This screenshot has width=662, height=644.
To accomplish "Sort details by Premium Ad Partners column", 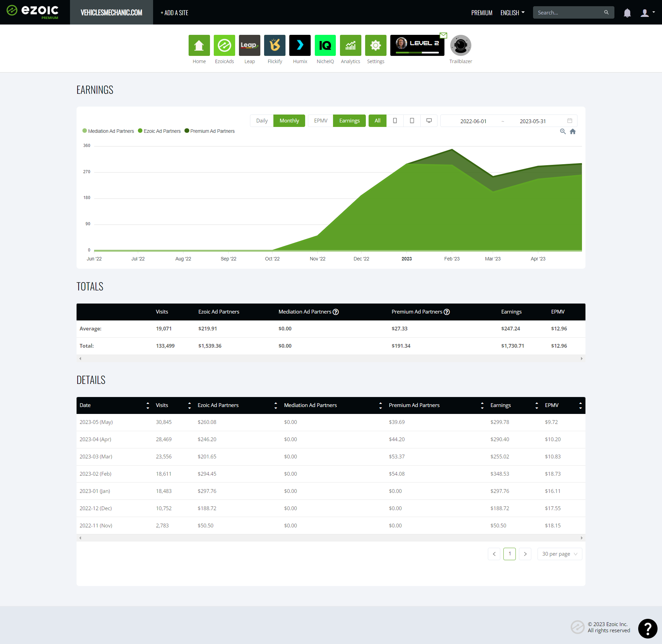I will pyautogui.click(x=482, y=405).
